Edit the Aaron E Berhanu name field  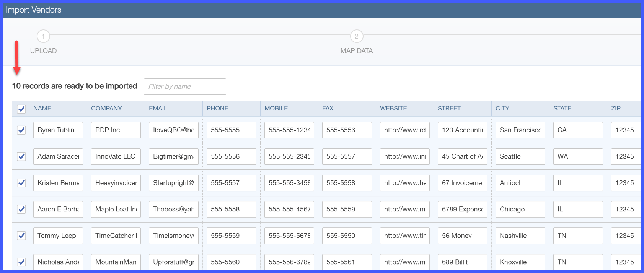(58, 209)
